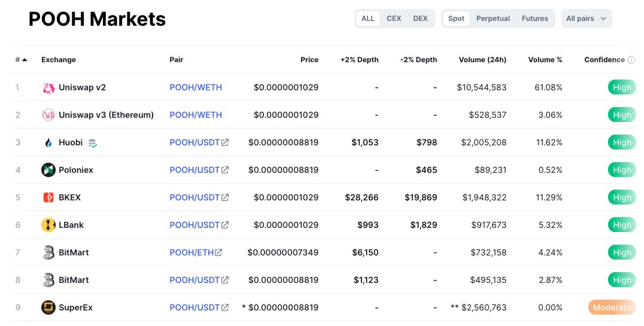Open the Huobi exchange name
This screenshot has width=644, height=326.
(x=71, y=142)
